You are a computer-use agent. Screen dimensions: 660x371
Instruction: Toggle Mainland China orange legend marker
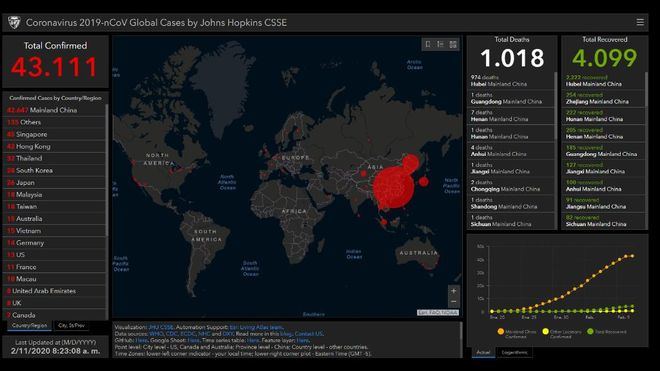[x=500, y=331]
